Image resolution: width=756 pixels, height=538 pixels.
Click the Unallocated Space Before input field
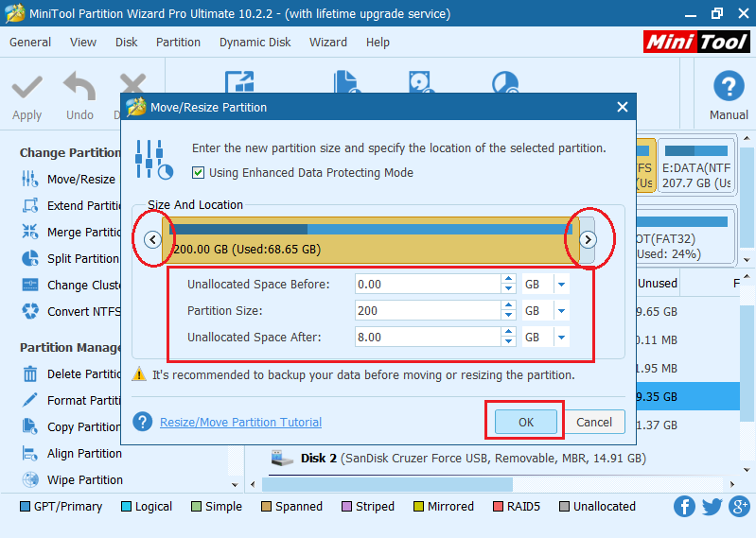[428, 285]
